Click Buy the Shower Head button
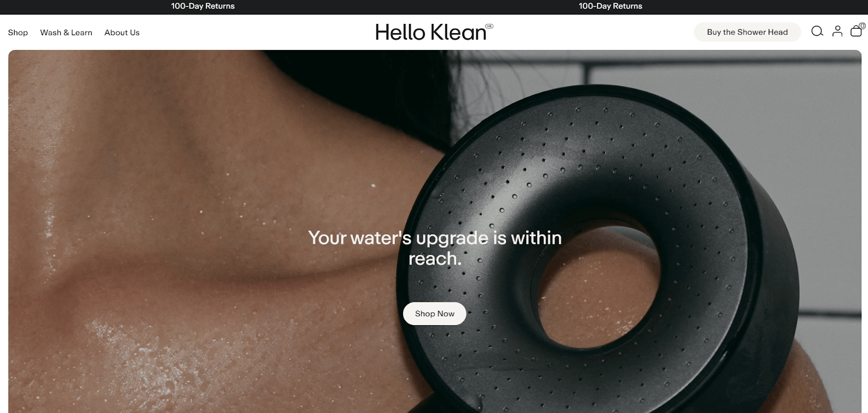 [747, 32]
